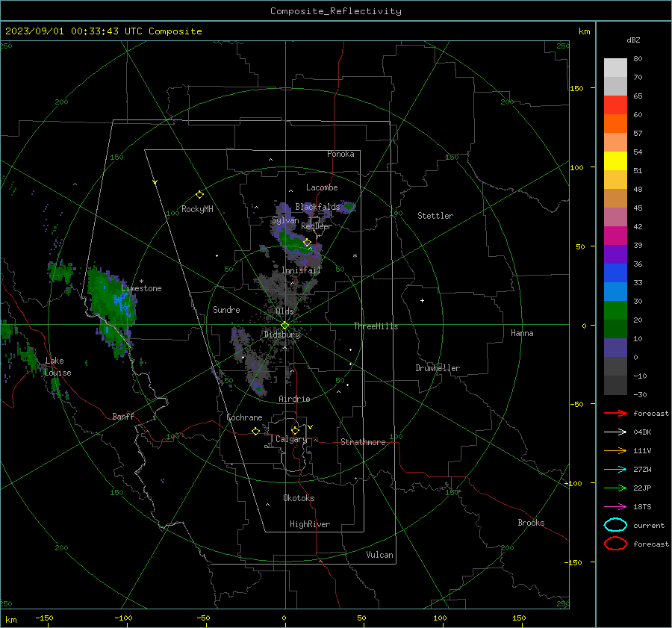This screenshot has width=672, height=628.
Task: Click the Innisfail label
Action: [x=302, y=270]
